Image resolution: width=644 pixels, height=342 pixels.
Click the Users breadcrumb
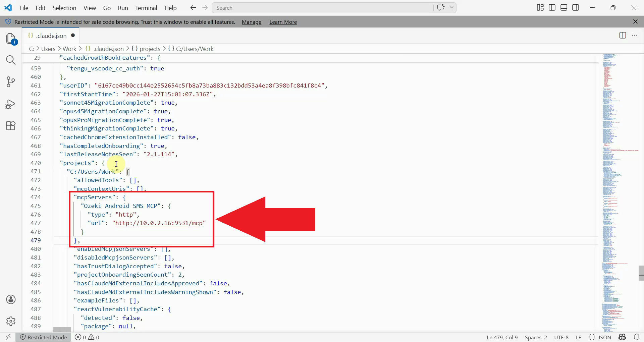pos(48,49)
